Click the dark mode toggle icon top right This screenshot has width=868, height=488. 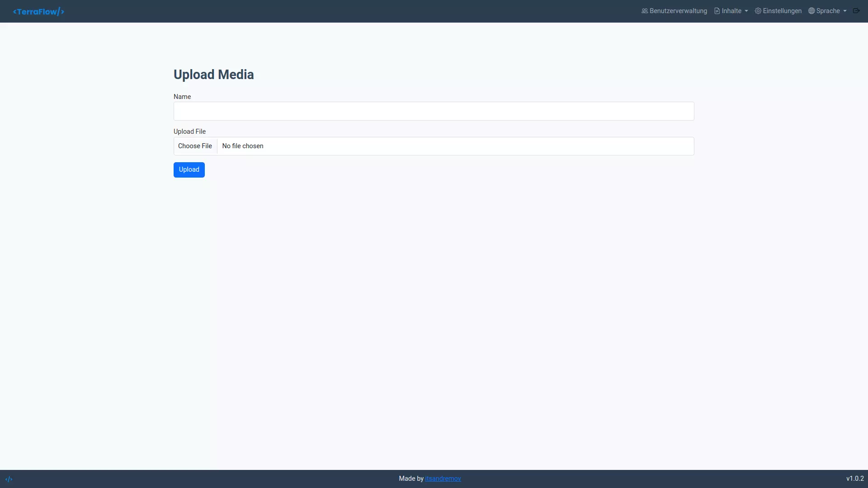pos(857,11)
